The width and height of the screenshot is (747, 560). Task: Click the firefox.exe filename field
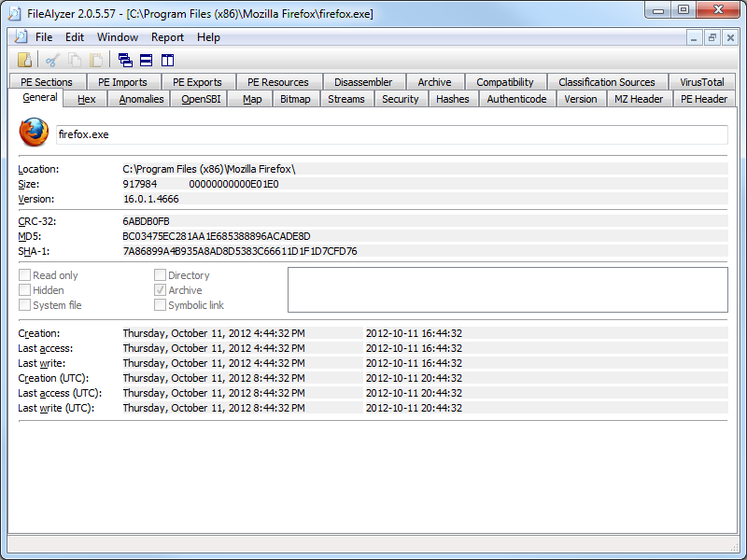(390, 134)
